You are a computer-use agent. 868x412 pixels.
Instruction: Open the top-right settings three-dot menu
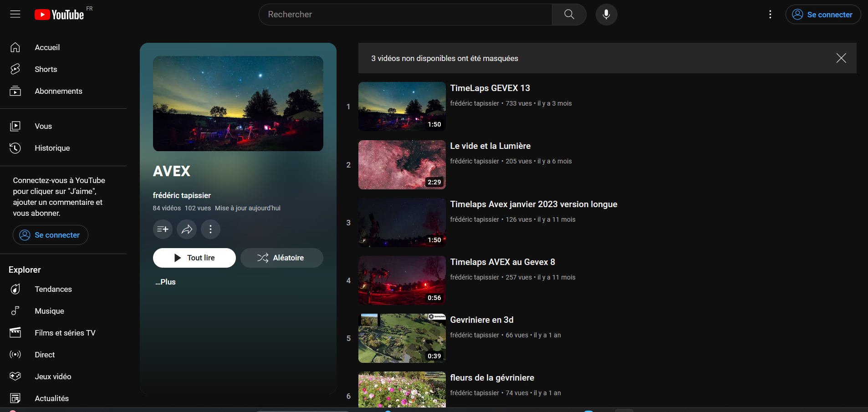770,15
